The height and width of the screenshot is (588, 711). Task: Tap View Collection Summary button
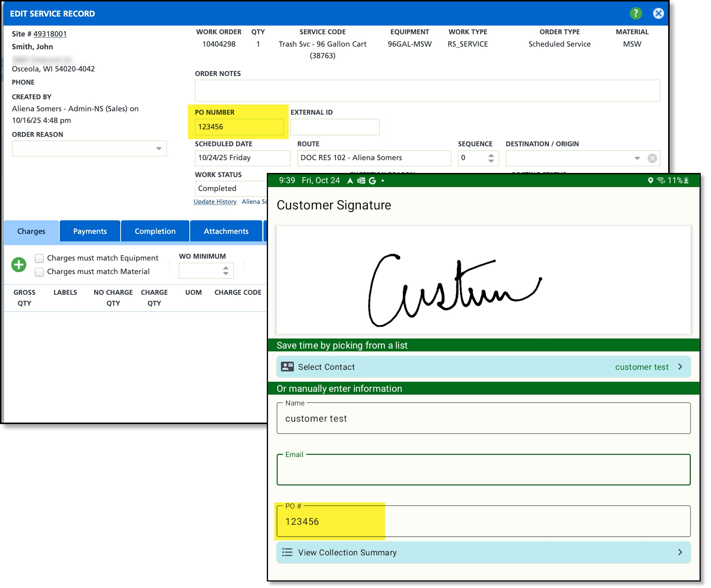tap(484, 552)
